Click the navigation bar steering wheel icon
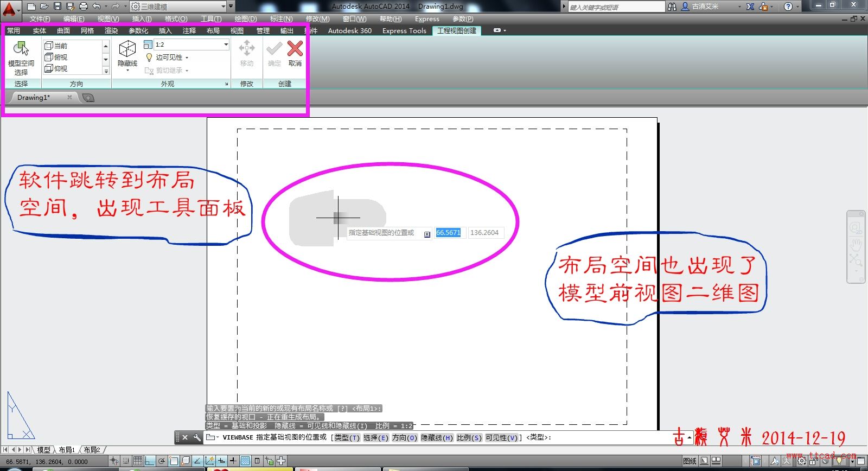 pos(856,228)
